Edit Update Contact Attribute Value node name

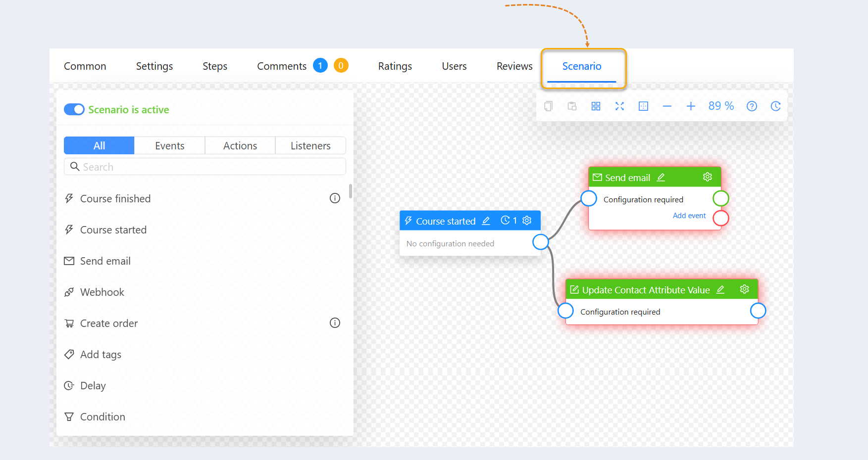(x=720, y=289)
